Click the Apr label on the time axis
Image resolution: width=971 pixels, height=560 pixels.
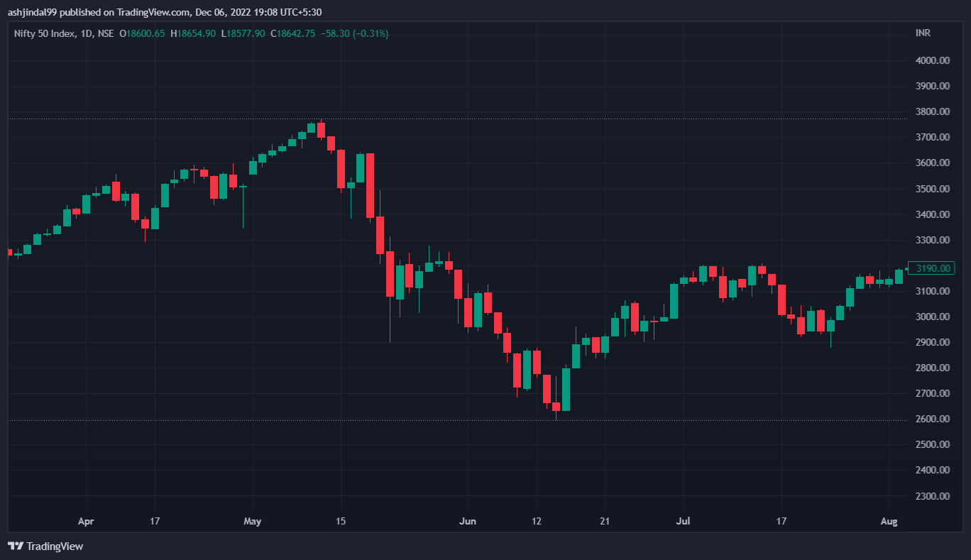85,521
